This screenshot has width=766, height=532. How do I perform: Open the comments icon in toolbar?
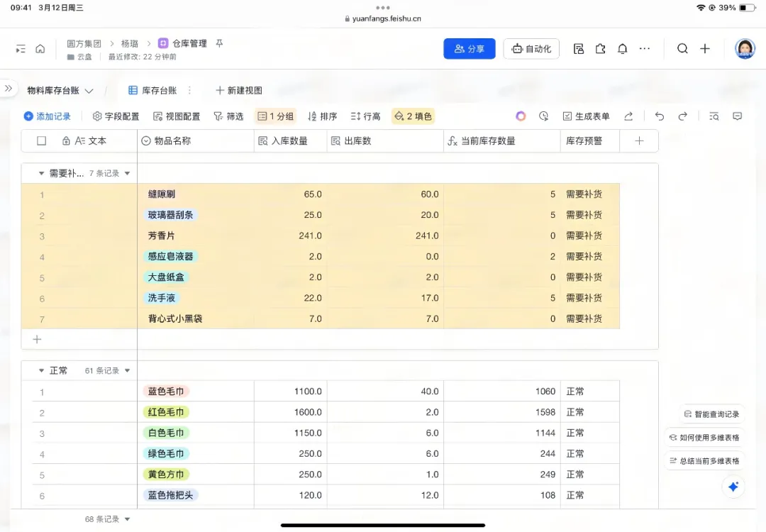737,116
